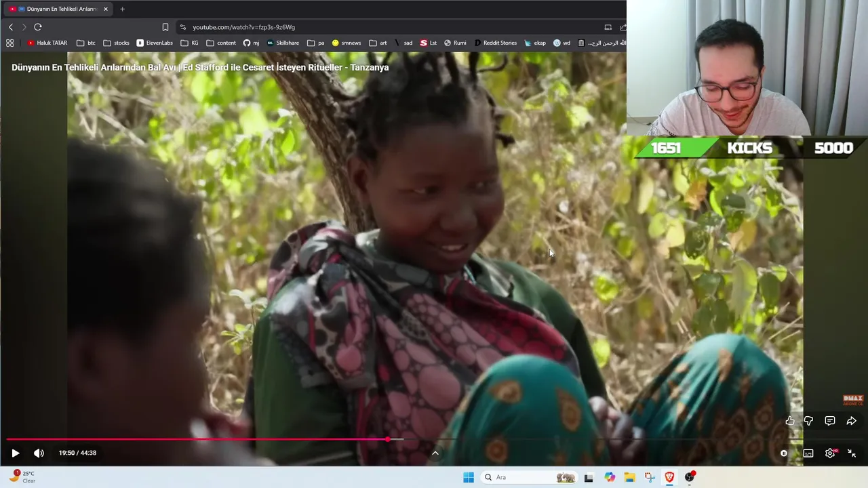Open picture-in-picture icon in address bar

tap(608, 27)
